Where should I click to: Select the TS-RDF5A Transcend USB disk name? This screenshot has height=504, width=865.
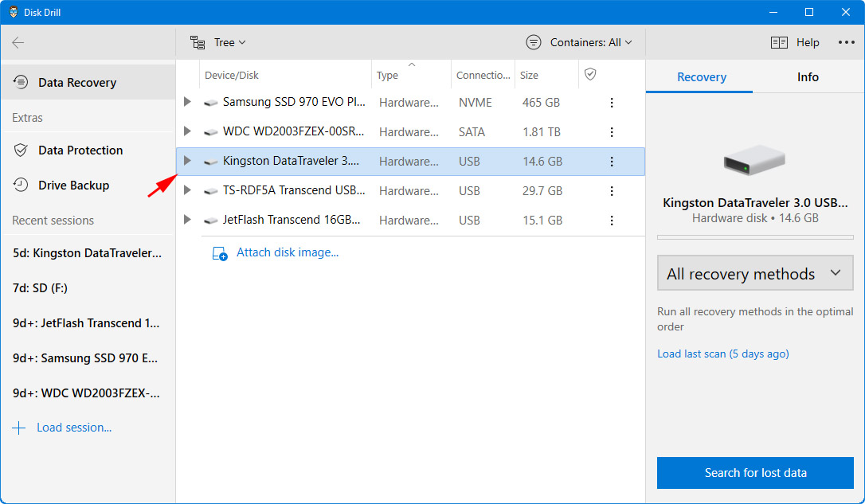pyautogui.click(x=293, y=190)
